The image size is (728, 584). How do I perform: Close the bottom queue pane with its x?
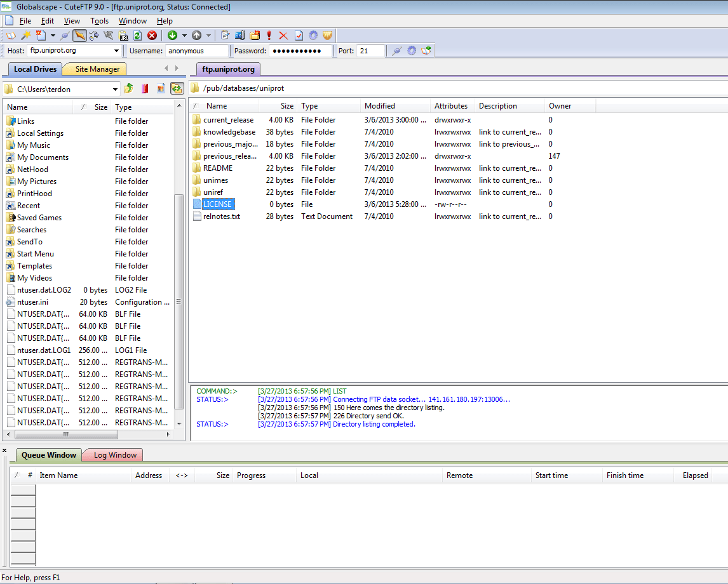click(x=4, y=451)
